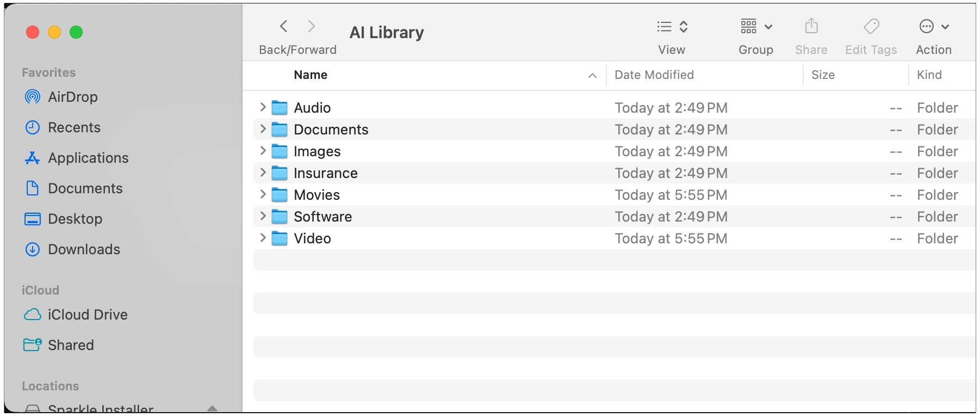Open the View style dropdown
The width and height of the screenshot is (980, 417).
coord(672,27)
